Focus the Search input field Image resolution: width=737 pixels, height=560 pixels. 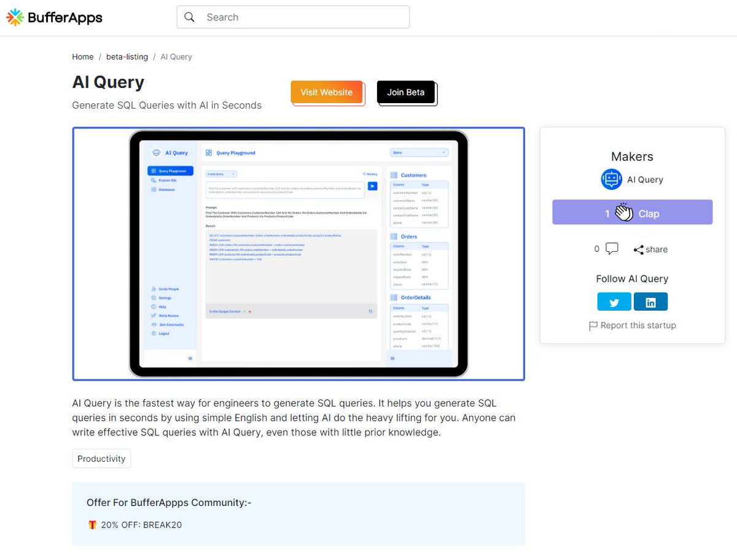tap(293, 17)
